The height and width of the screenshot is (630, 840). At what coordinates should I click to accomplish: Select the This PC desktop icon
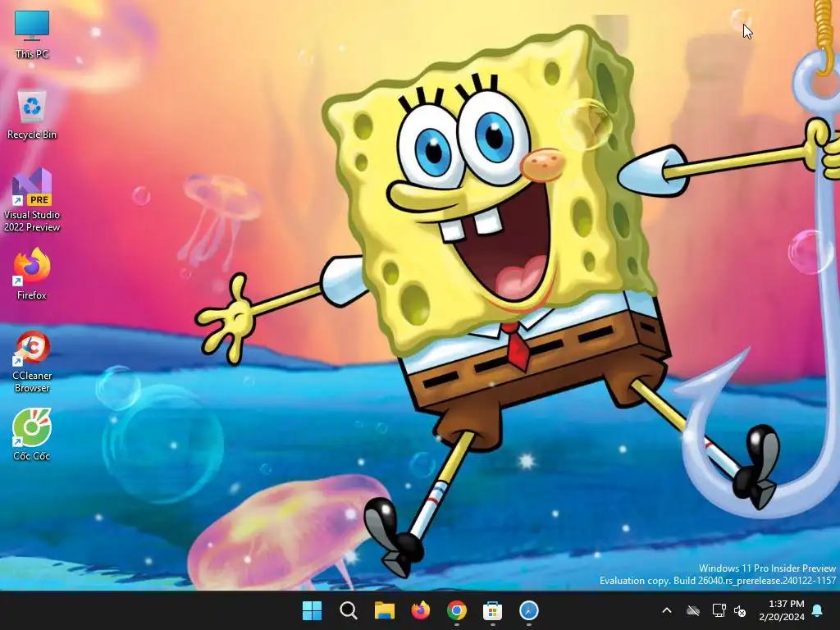click(32, 34)
